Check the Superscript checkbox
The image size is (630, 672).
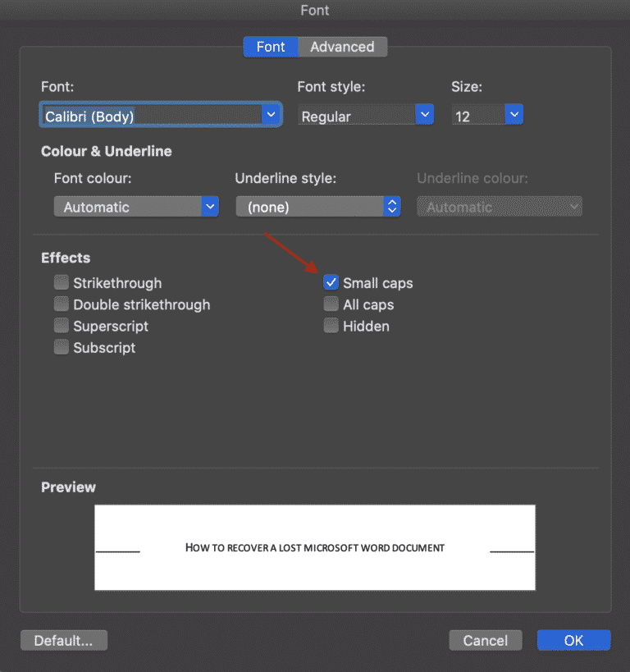tap(61, 326)
